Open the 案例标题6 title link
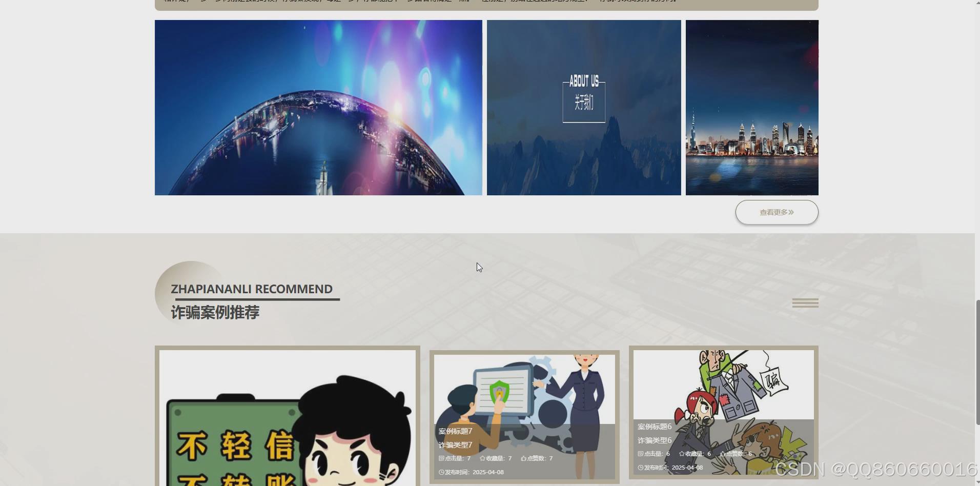Image resolution: width=980 pixels, height=486 pixels. point(655,427)
